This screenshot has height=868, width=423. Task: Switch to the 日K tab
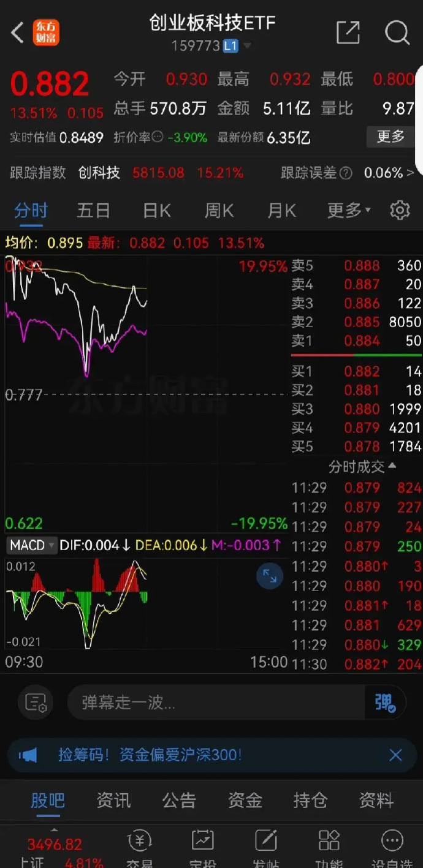tap(157, 211)
